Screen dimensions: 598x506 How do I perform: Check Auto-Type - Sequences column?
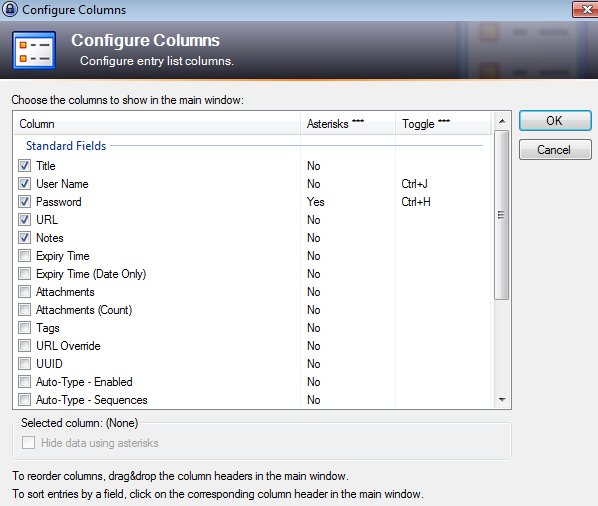click(25, 400)
